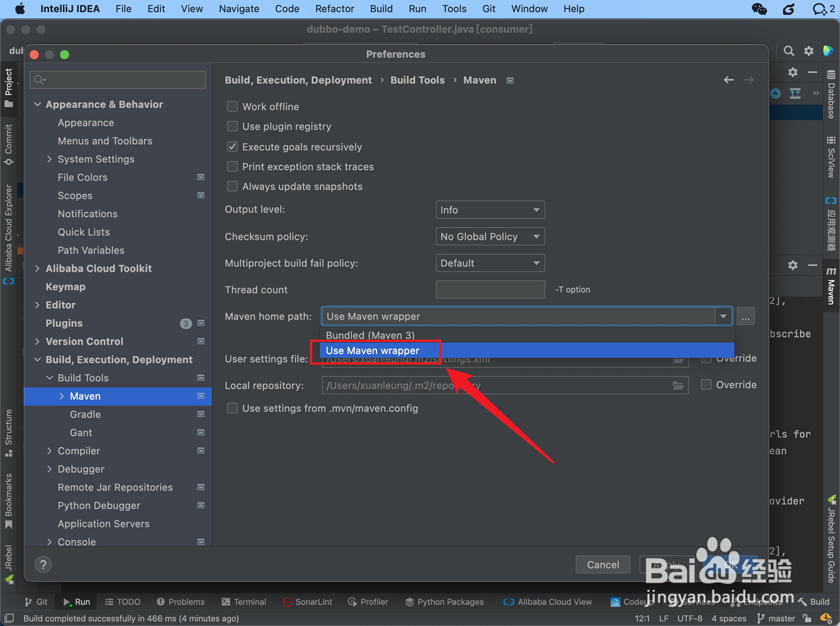Open the Run tool window at bottom
This screenshot has width=840, height=626.
click(76, 602)
